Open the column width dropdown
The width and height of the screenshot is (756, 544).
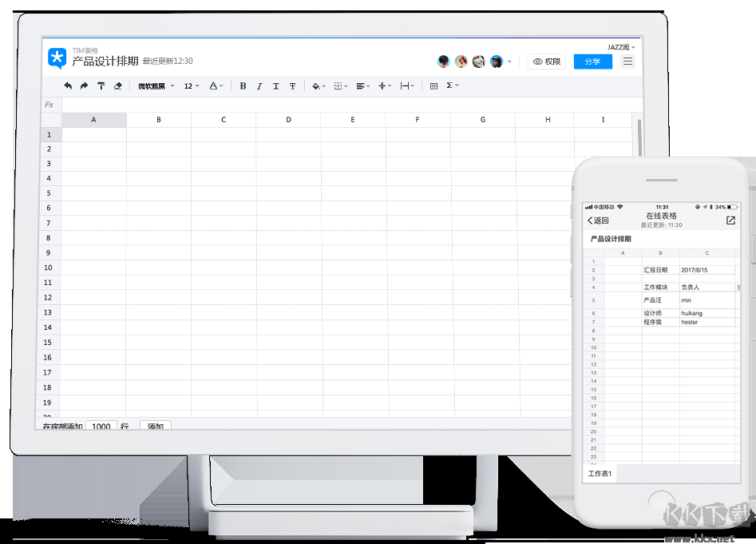(407, 85)
